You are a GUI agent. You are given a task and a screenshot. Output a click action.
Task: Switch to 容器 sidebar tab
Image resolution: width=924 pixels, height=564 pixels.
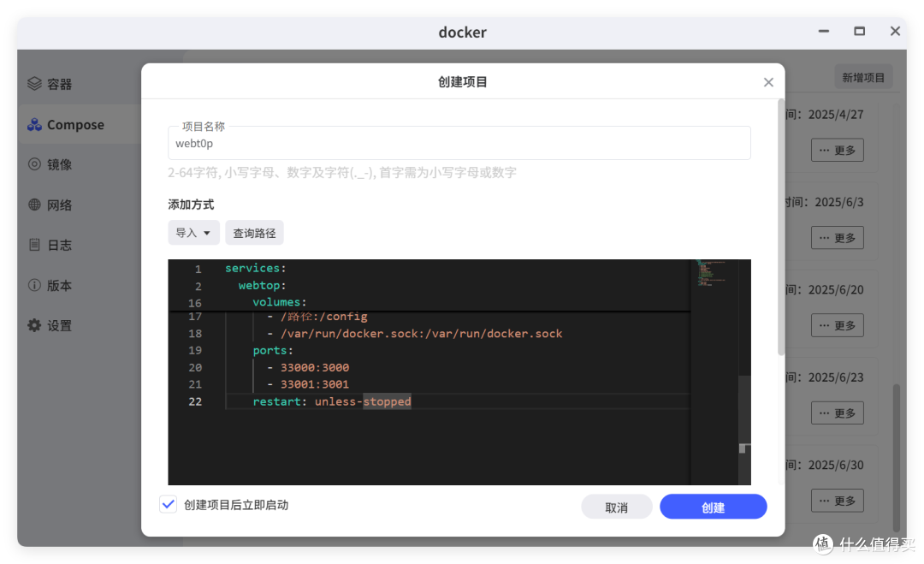pos(80,84)
